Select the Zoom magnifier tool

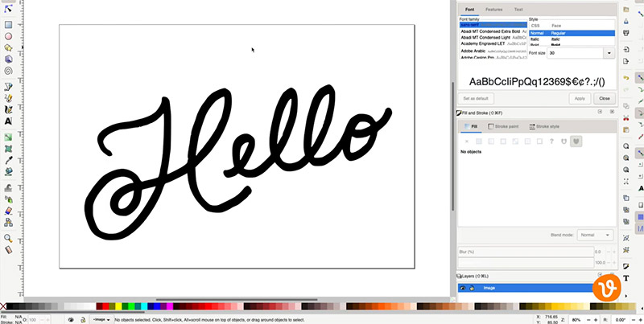coord(8,238)
